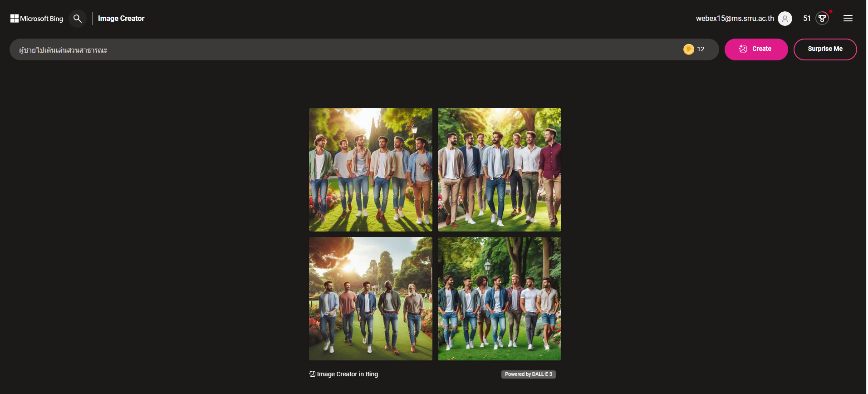
Task: Select the Image Creator header title
Action: 121,19
